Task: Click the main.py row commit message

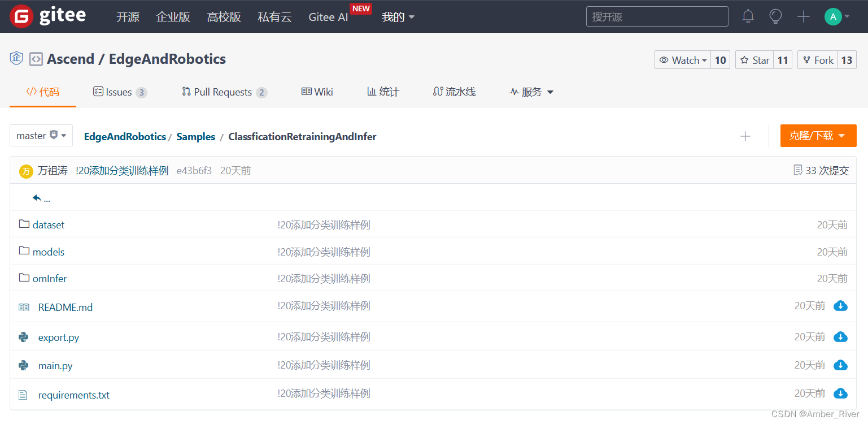Action: click(x=324, y=365)
